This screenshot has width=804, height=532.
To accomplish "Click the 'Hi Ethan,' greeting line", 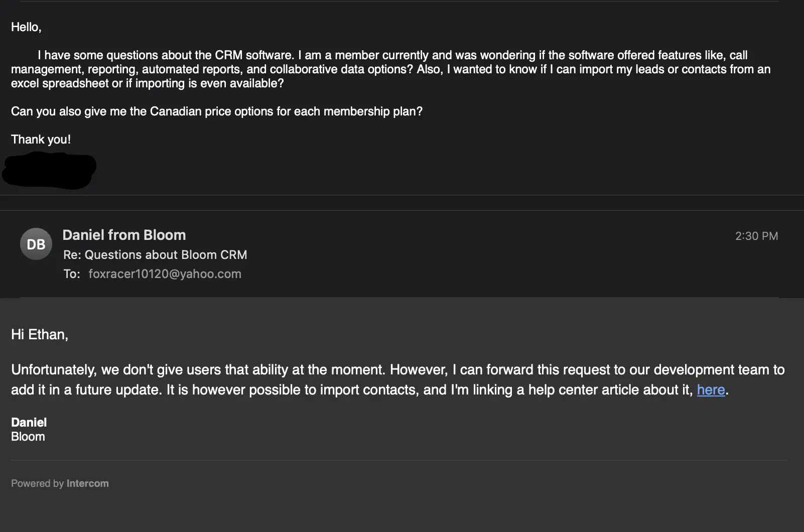I will [40, 335].
